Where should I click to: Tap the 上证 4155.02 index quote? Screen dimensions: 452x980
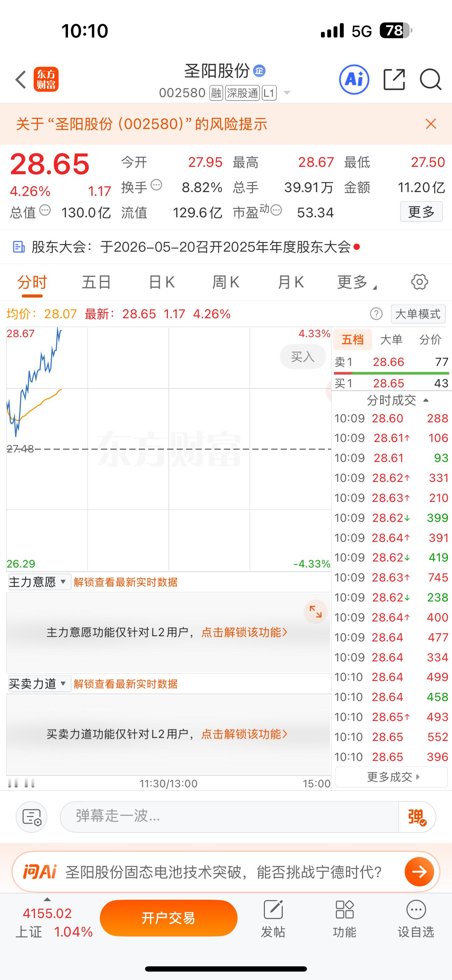click(x=54, y=922)
